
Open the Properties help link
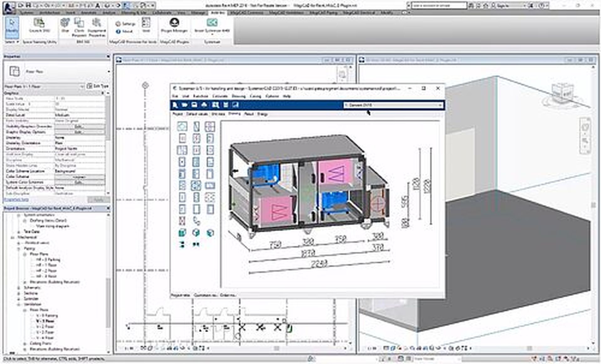16,200
